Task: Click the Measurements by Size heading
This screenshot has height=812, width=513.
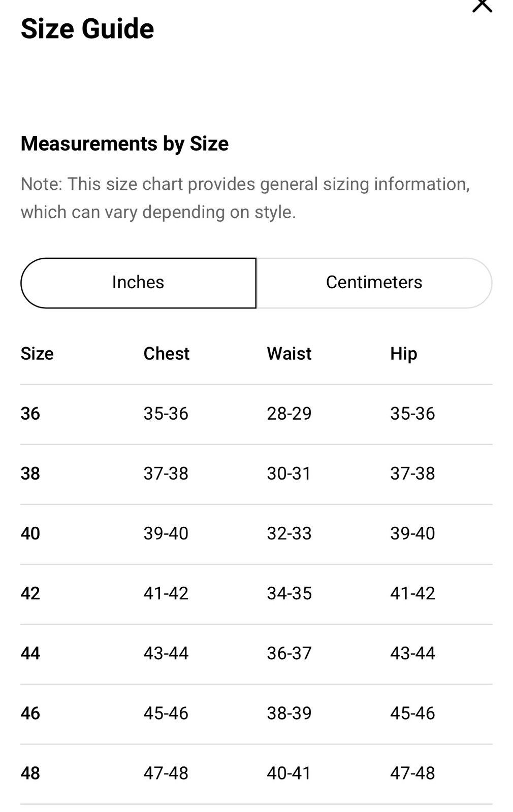Action: [x=124, y=144]
